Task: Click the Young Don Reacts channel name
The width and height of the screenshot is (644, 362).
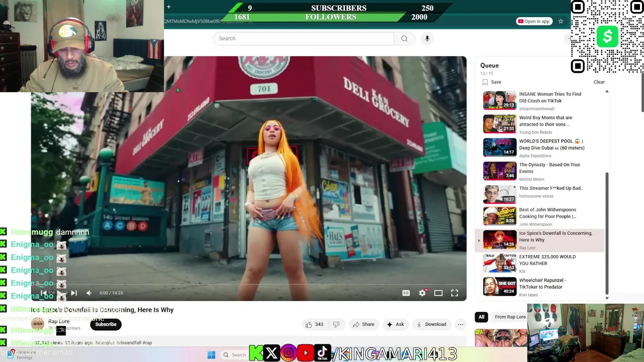Action: click(x=535, y=132)
